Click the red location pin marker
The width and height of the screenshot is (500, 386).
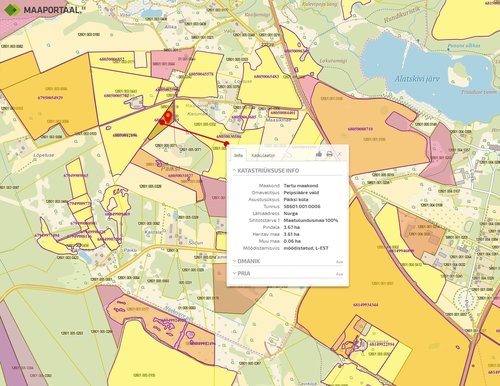click(x=168, y=117)
